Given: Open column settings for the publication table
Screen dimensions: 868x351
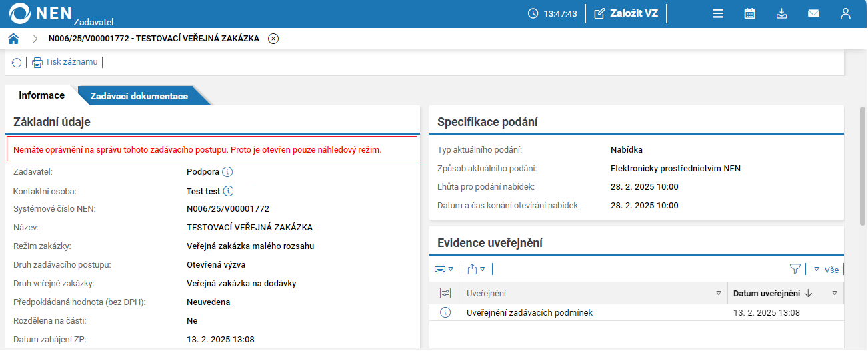Looking at the screenshot, I should [446, 293].
